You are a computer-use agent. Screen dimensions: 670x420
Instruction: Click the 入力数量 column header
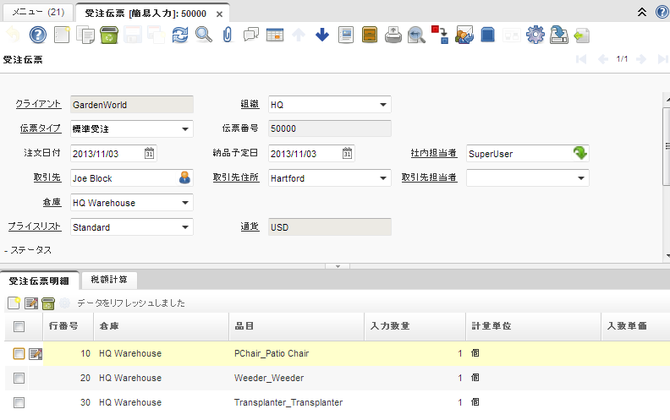(x=414, y=326)
